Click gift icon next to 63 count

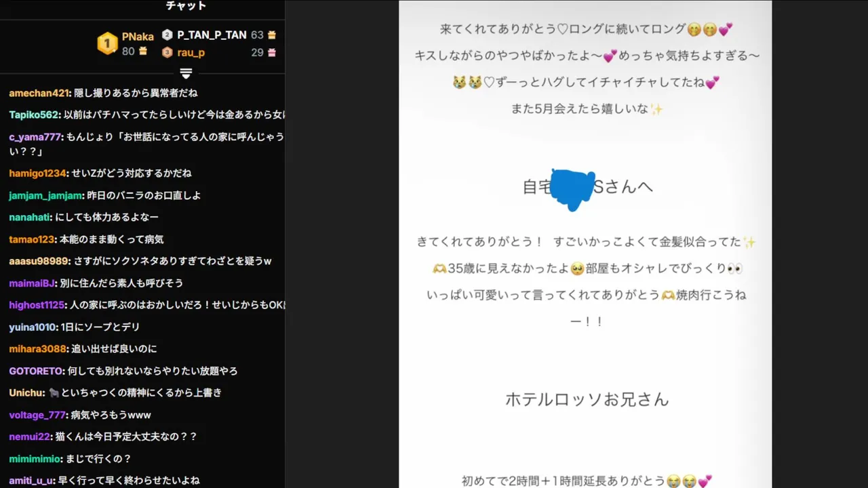tap(272, 35)
